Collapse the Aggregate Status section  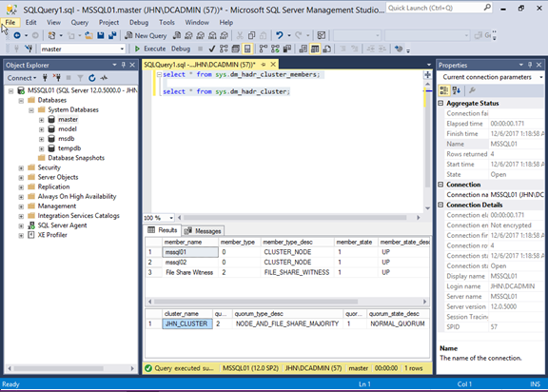pyautogui.click(x=440, y=103)
